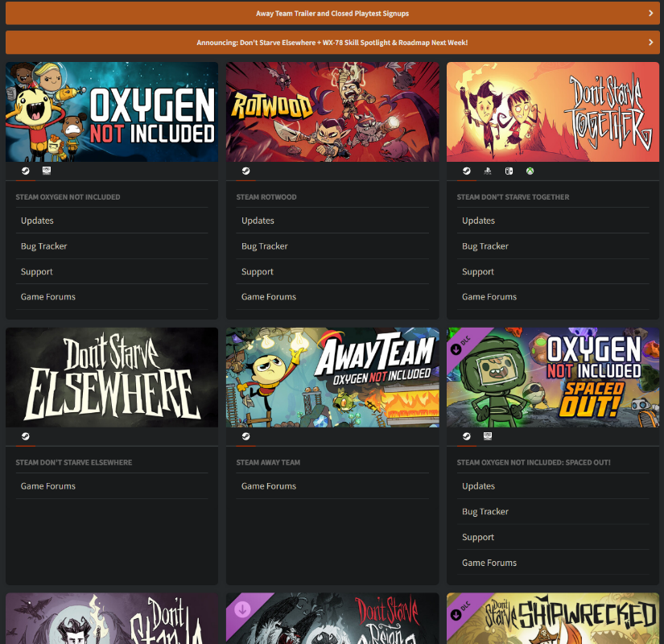Open the Away Team game banner

[332, 377]
